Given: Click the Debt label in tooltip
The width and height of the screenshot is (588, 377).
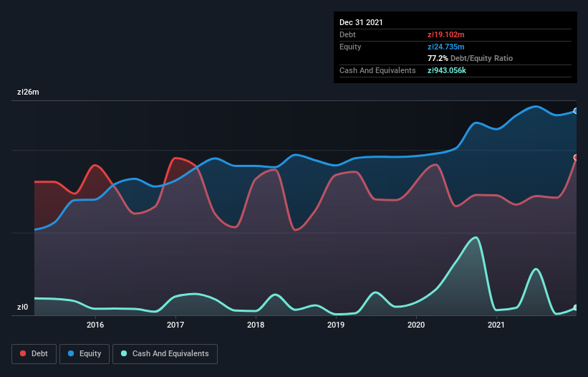Looking at the screenshot, I should [x=347, y=34].
